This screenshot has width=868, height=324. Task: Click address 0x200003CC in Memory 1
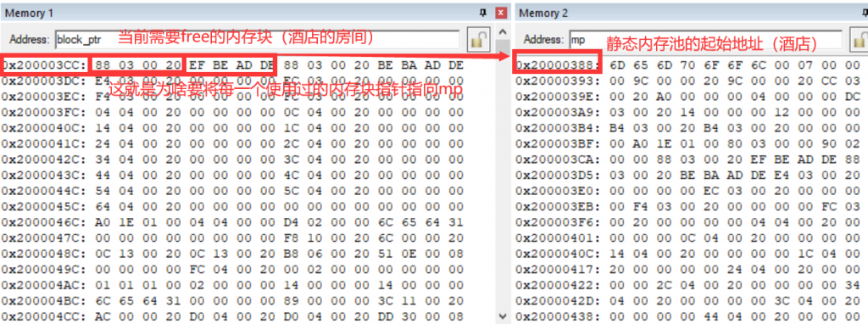coord(44,65)
